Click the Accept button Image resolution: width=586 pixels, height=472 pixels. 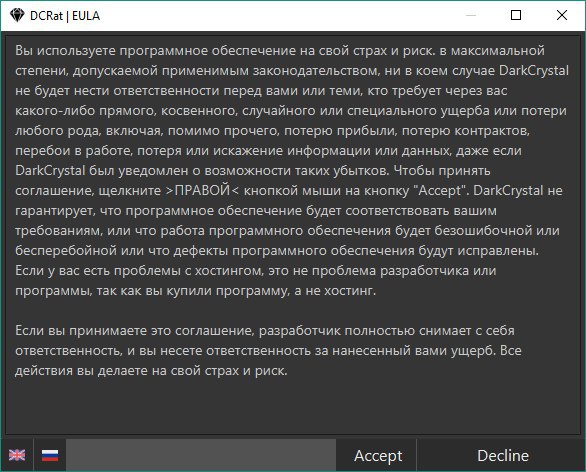[378, 455]
